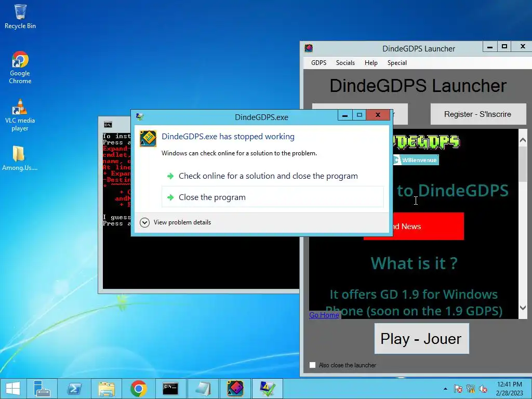Minimize the DindeGDPS Launcher window

point(490,46)
